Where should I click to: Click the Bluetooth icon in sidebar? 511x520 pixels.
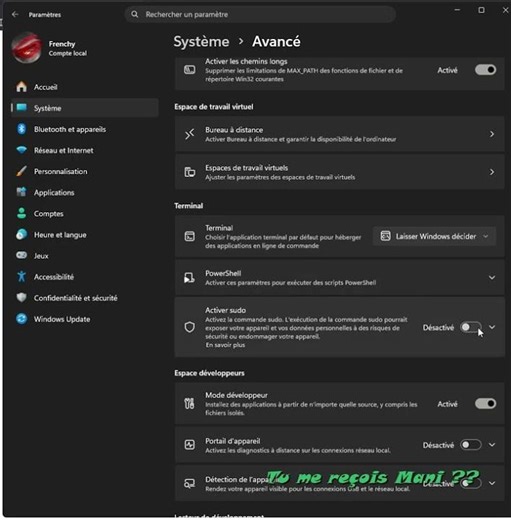tap(22, 129)
